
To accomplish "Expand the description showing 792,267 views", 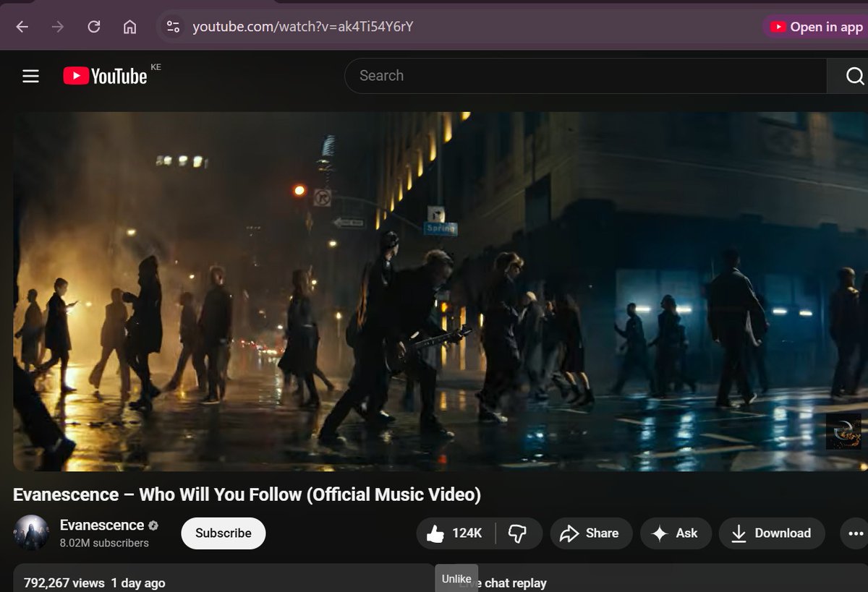I will [223, 578].
